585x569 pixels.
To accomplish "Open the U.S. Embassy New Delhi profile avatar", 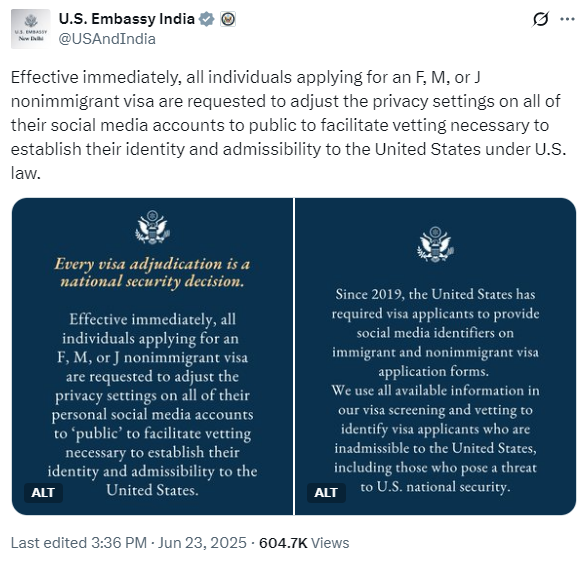I will tap(31, 29).
